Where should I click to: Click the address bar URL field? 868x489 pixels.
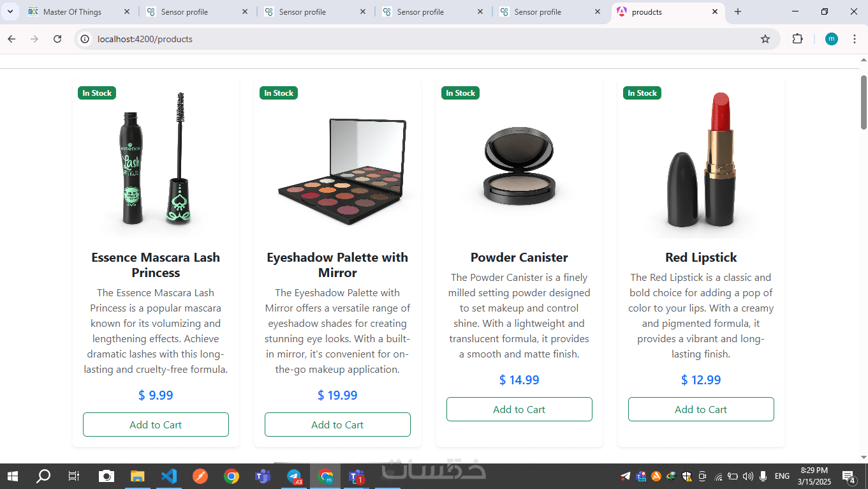421,39
